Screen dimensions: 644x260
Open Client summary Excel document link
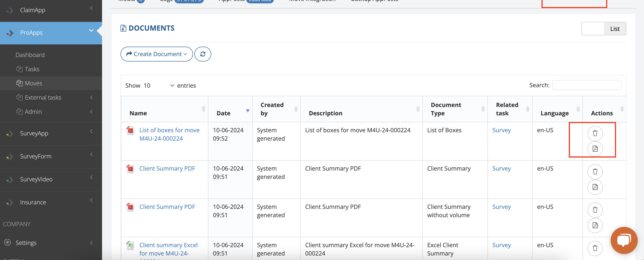click(x=168, y=249)
